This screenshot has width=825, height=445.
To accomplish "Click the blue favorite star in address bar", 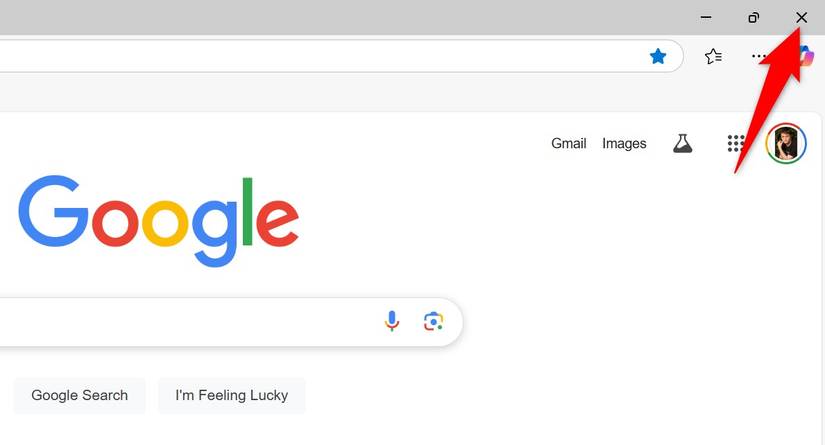I will tap(658, 56).
